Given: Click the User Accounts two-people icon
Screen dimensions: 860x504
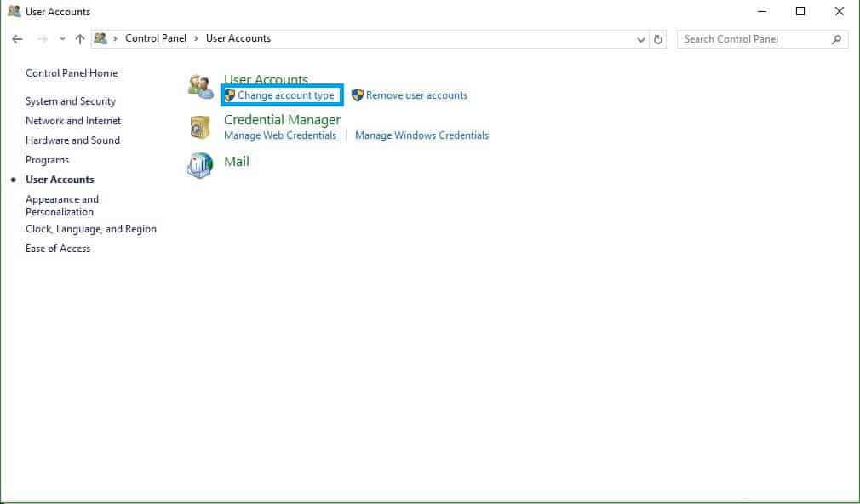Looking at the screenshot, I should pyautogui.click(x=201, y=85).
